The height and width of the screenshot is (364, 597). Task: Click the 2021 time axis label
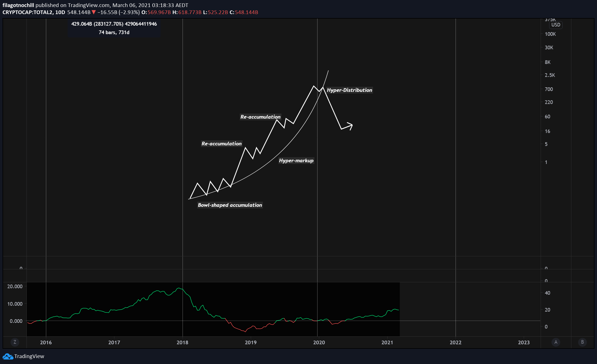[x=387, y=342]
